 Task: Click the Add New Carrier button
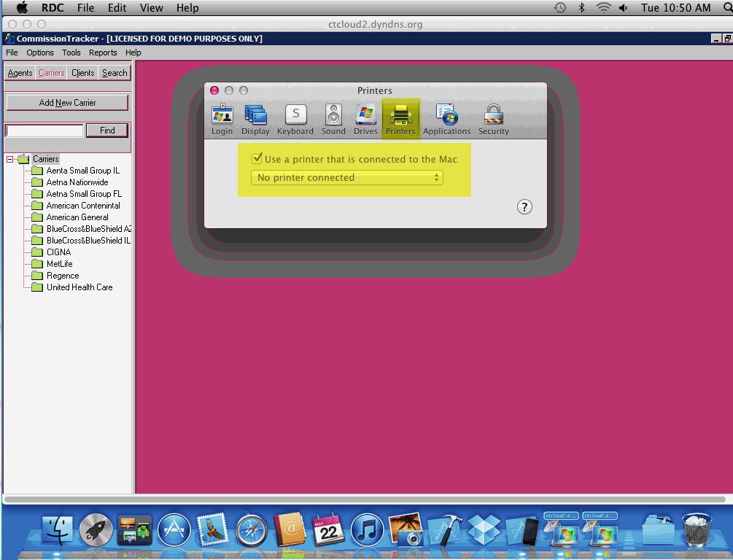(x=67, y=103)
